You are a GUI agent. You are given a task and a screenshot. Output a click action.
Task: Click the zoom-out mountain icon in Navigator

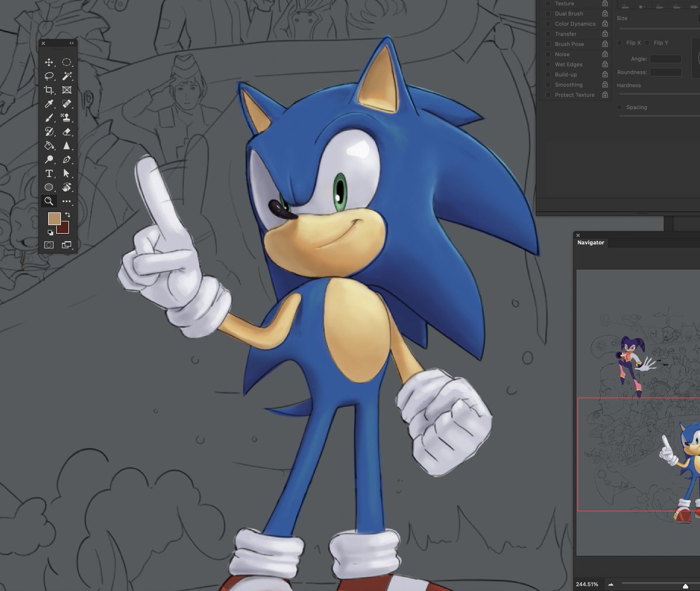611,584
